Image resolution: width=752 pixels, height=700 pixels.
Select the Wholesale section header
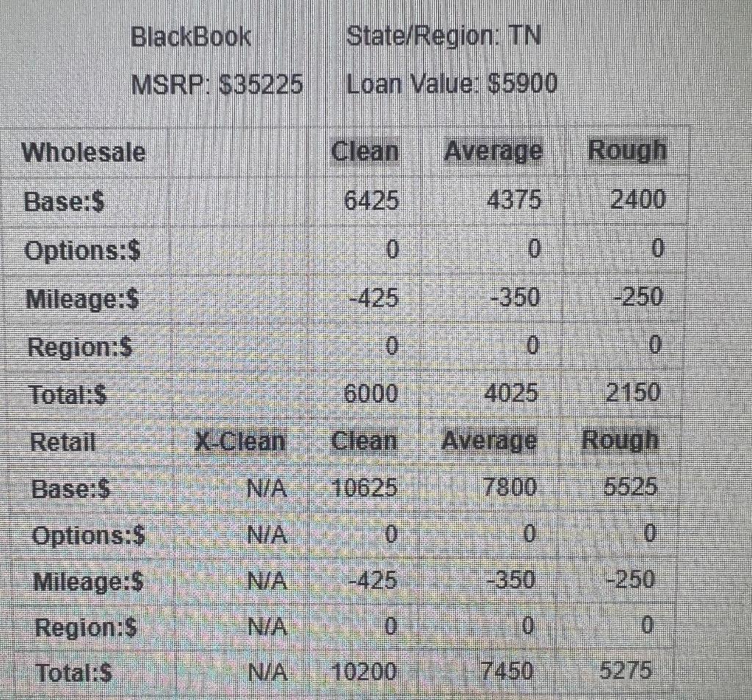coord(84,152)
